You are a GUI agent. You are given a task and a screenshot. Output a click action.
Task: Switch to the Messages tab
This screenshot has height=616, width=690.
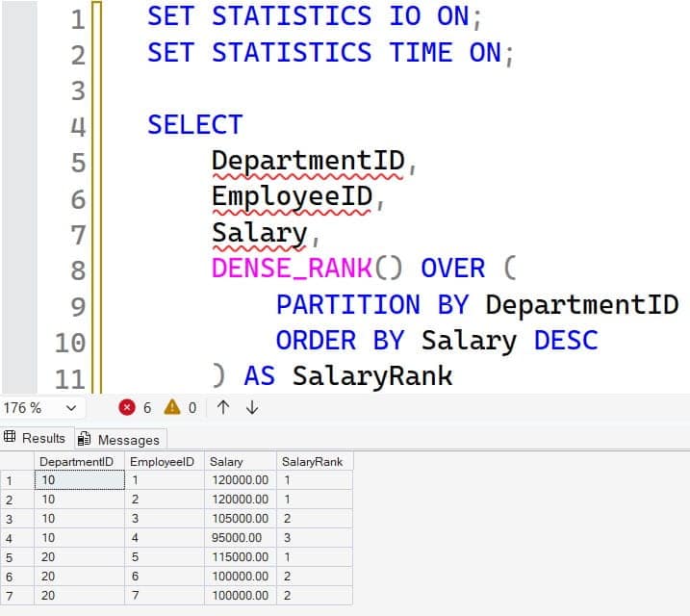[120, 439]
